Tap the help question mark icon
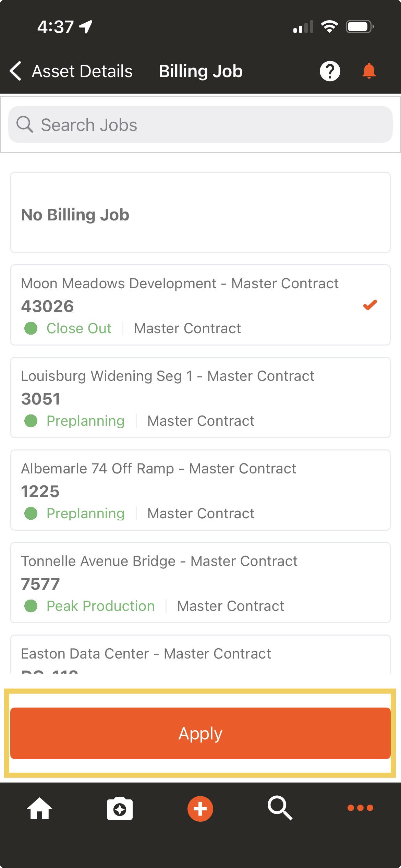Screen dimensions: 401x868 [x=330, y=71]
